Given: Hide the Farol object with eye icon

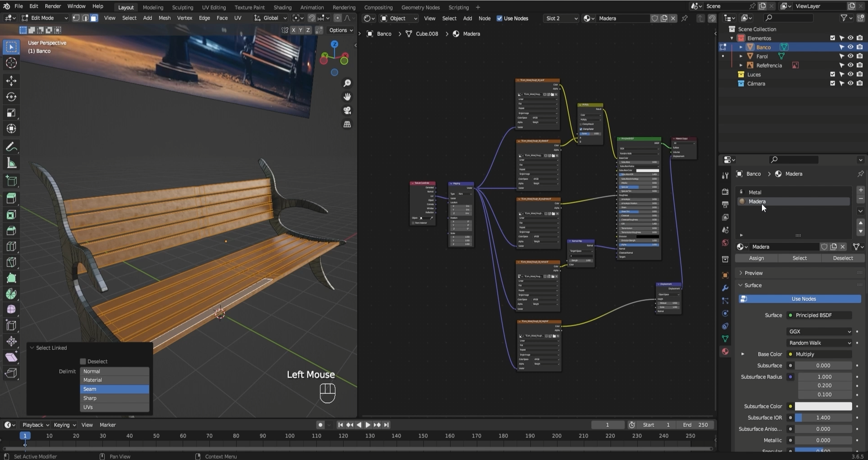Looking at the screenshot, I should point(850,56).
